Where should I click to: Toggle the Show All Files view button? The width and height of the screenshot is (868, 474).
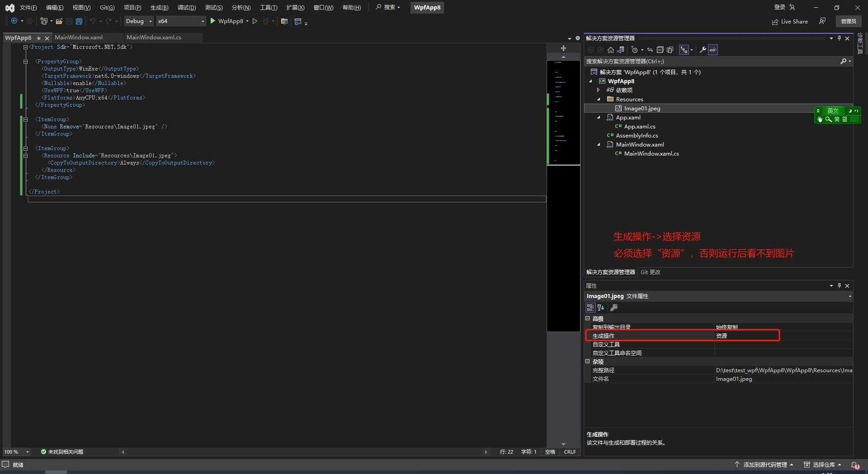[x=670, y=50]
